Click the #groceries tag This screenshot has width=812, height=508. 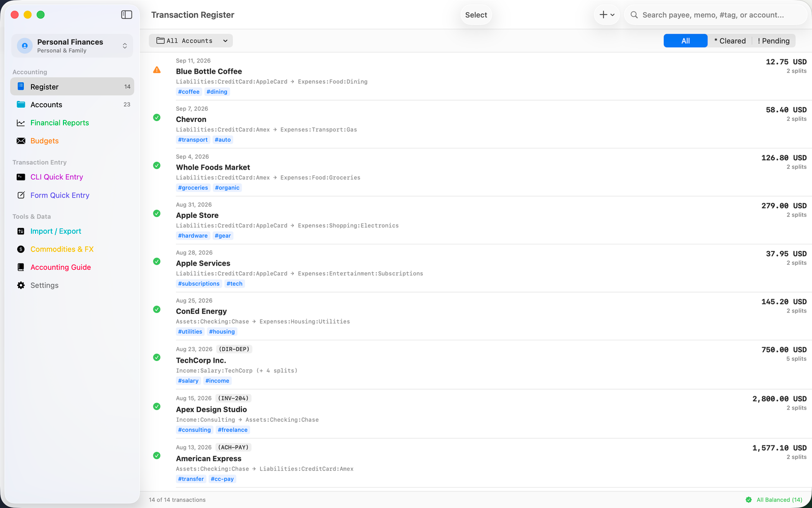click(193, 188)
